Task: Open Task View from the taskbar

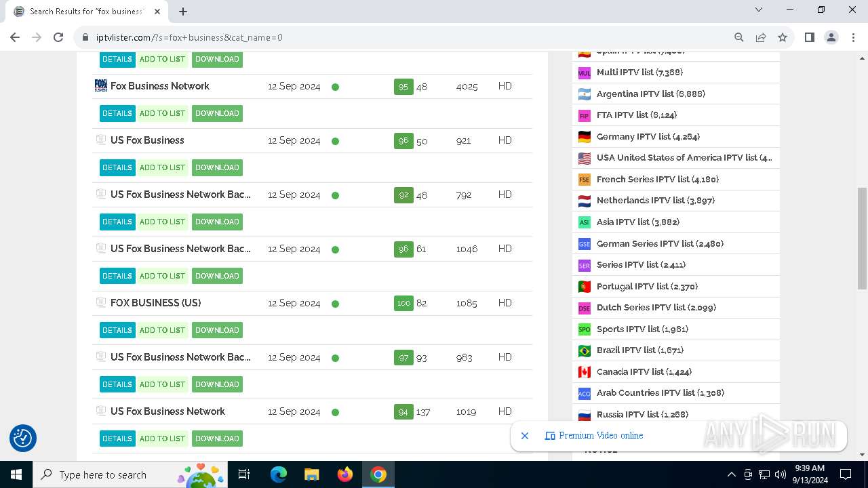Action: pyautogui.click(x=244, y=474)
